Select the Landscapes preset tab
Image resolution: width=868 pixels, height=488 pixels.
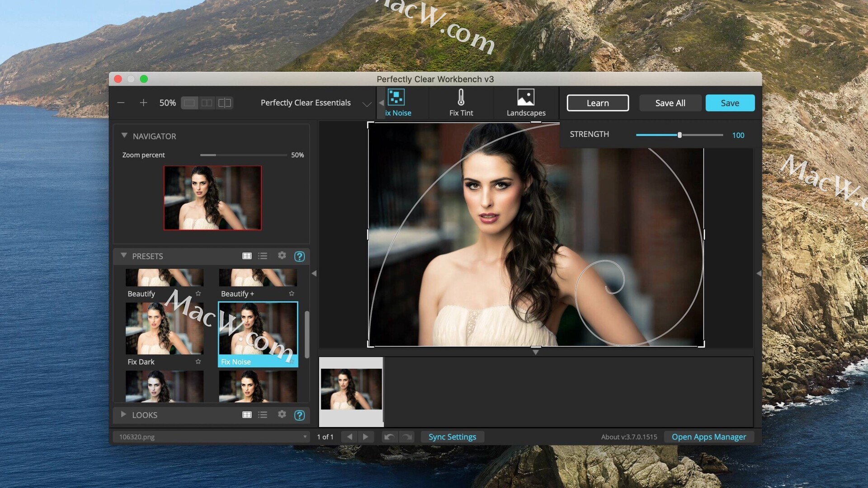(x=526, y=103)
